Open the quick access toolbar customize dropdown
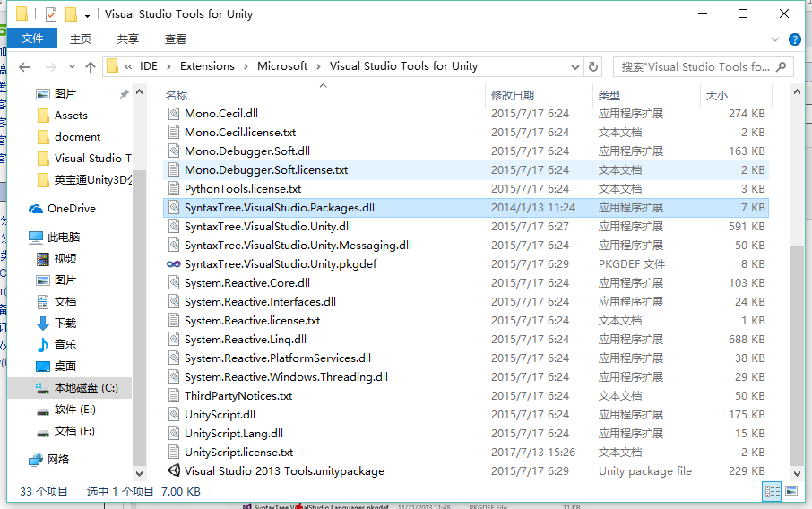The image size is (812, 509). point(88,15)
